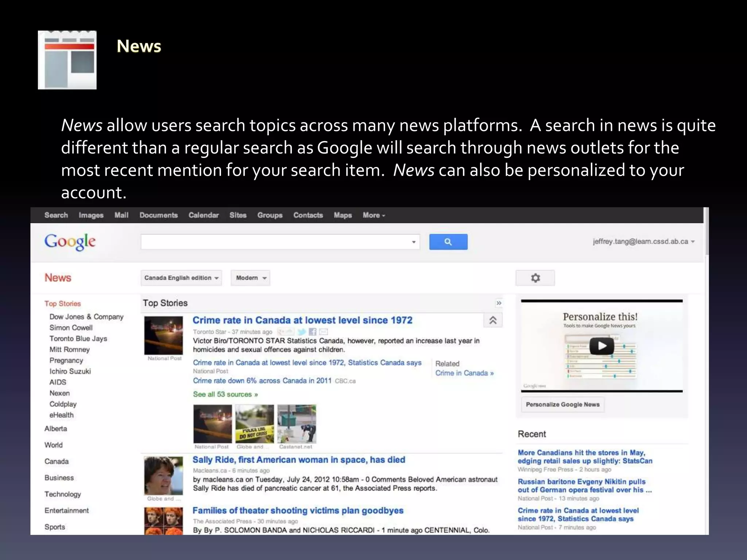Email the crime story via envelope icon
This screenshot has width=747, height=560.
[x=324, y=332]
